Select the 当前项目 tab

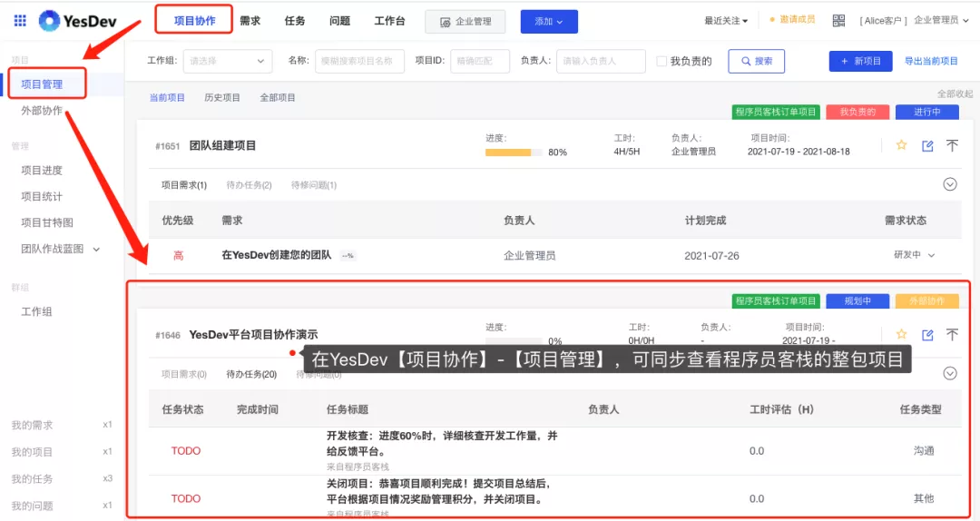167,97
